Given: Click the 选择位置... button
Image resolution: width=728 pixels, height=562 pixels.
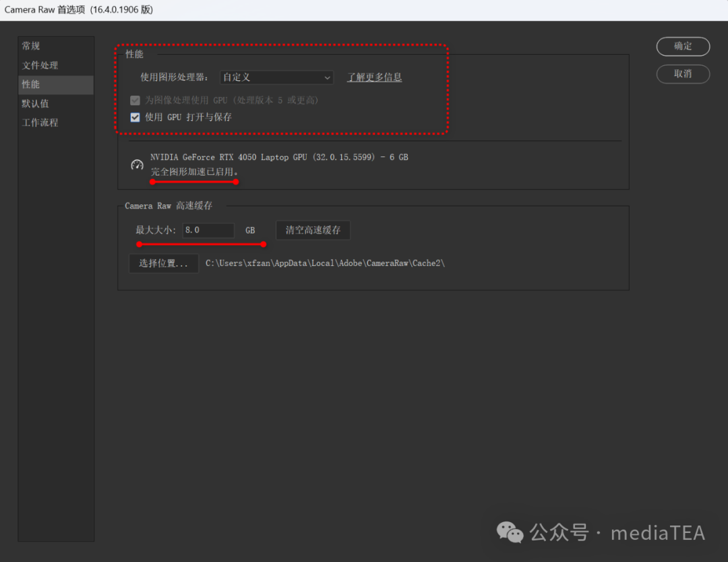Looking at the screenshot, I should pos(163,264).
